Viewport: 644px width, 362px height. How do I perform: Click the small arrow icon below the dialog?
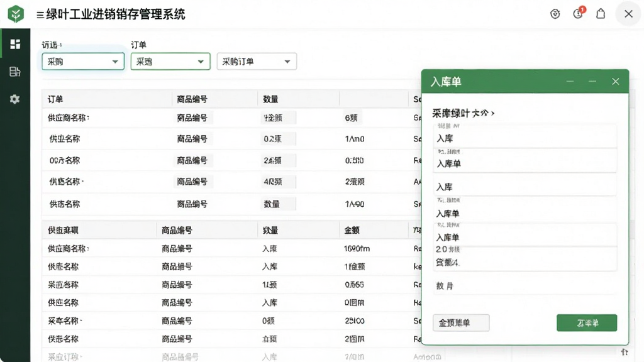coord(625,352)
